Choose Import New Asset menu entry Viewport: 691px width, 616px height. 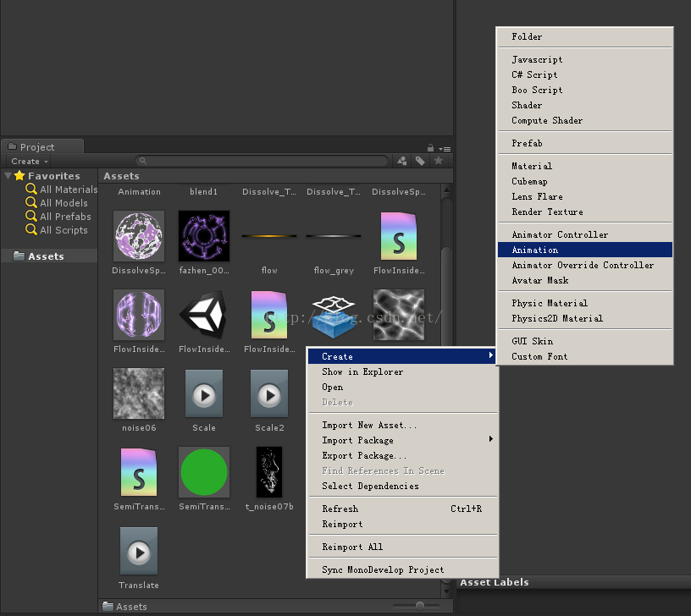402,425
